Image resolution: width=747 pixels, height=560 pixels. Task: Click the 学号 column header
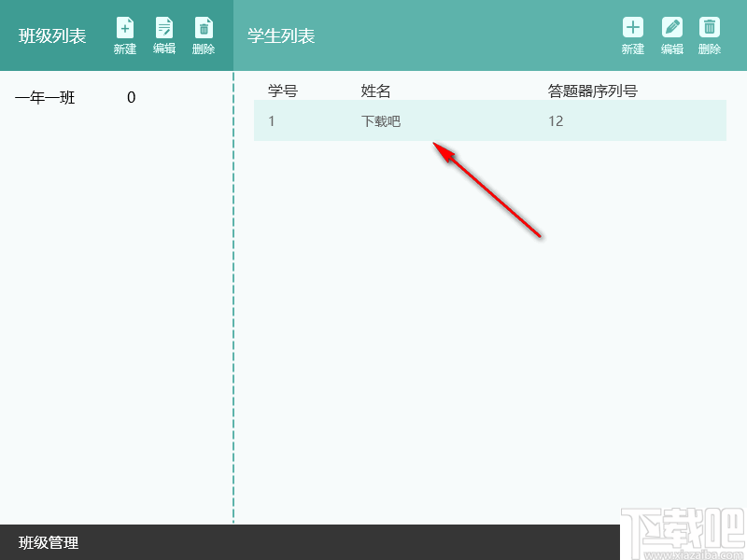pos(282,90)
